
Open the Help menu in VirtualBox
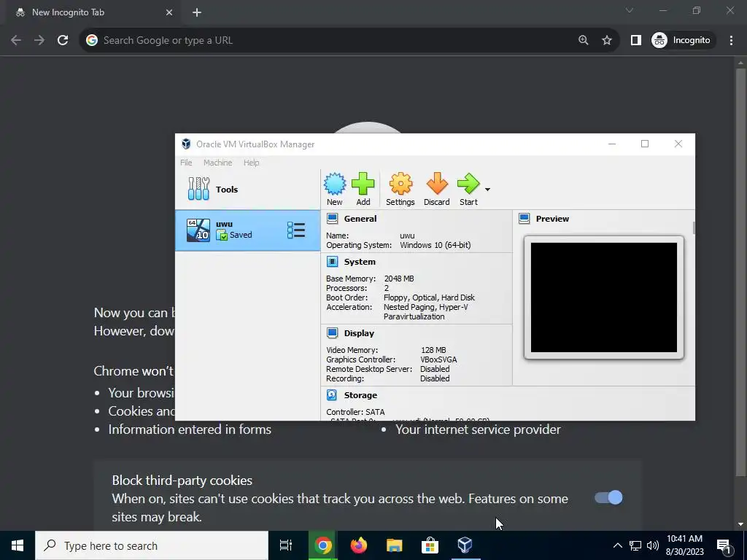click(x=251, y=163)
